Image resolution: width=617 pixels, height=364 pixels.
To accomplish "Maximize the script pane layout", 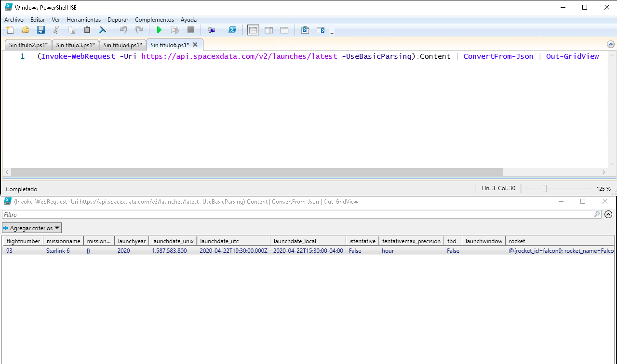I will 284,30.
